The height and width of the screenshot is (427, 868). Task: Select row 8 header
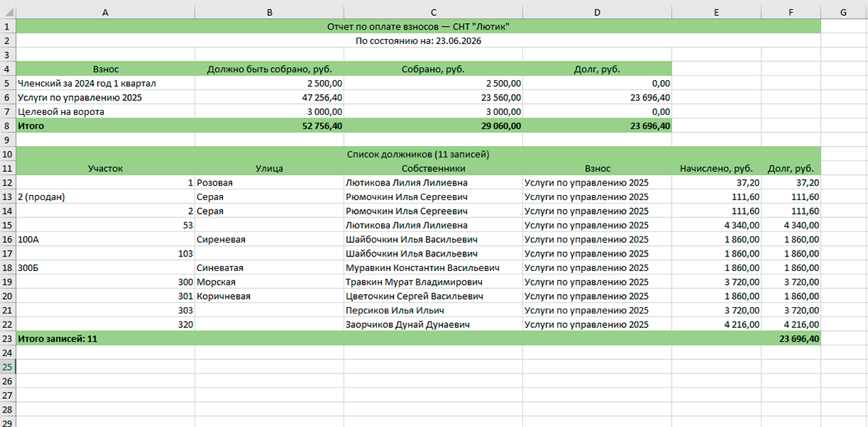tap(7, 126)
